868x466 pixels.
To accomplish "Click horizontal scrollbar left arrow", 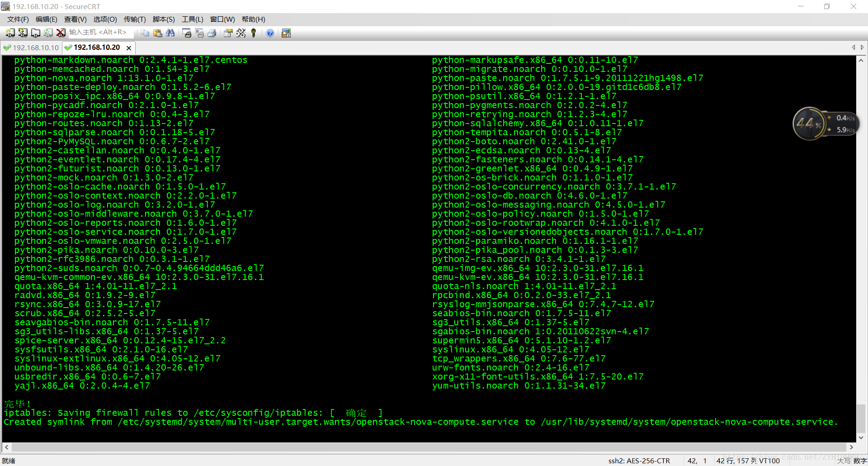I will (x=7, y=447).
